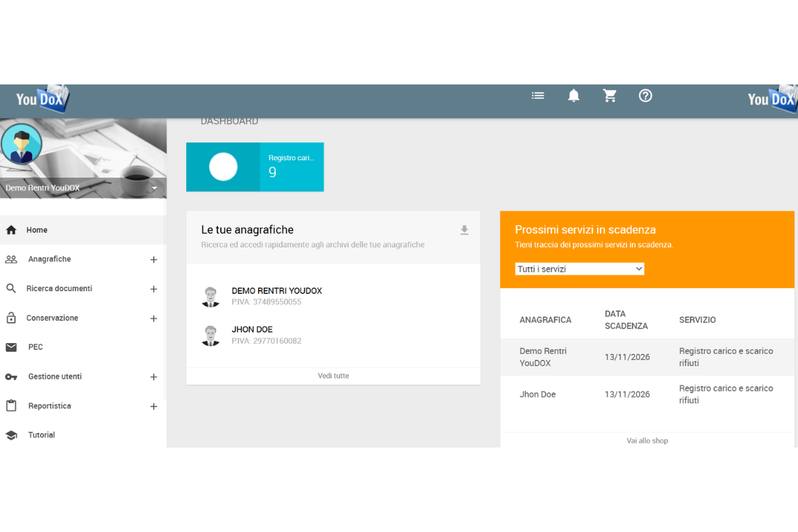The width and height of the screenshot is (798, 532).
Task: Select the JHON DOE anagrafica entry
Action: click(253, 330)
